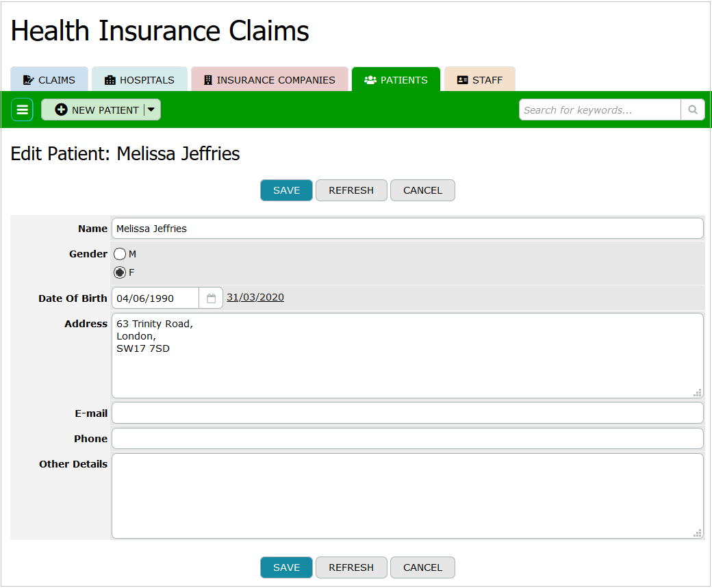The height and width of the screenshot is (588, 712).
Task: Expand the New Patient dropdown arrow
Action: point(151,110)
